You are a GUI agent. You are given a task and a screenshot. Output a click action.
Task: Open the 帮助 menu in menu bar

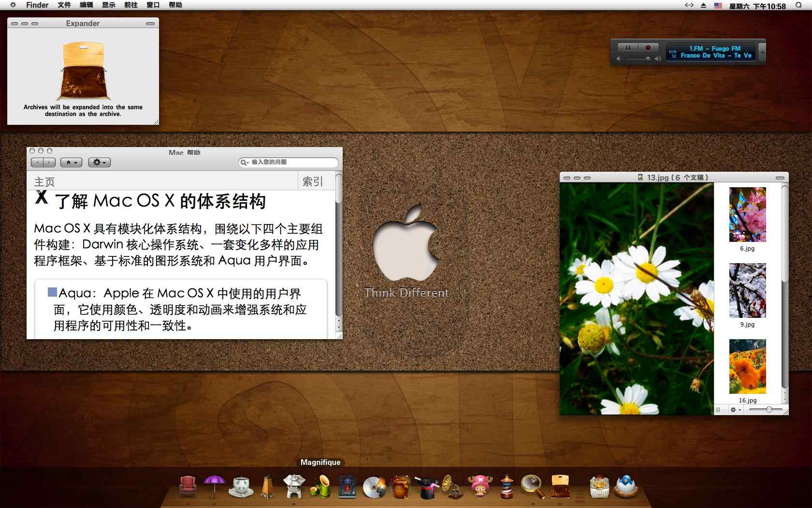click(175, 5)
